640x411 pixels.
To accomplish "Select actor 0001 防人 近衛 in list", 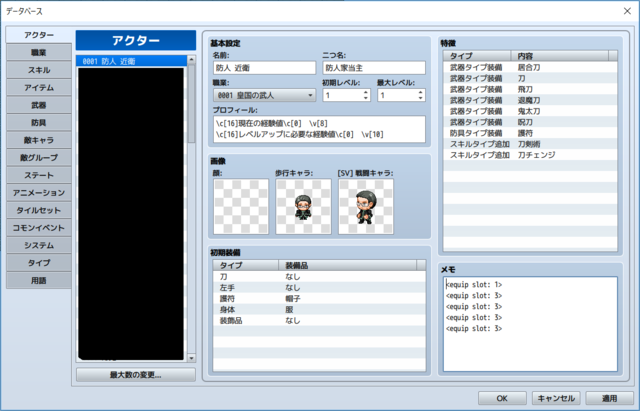I will click(131, 61).
